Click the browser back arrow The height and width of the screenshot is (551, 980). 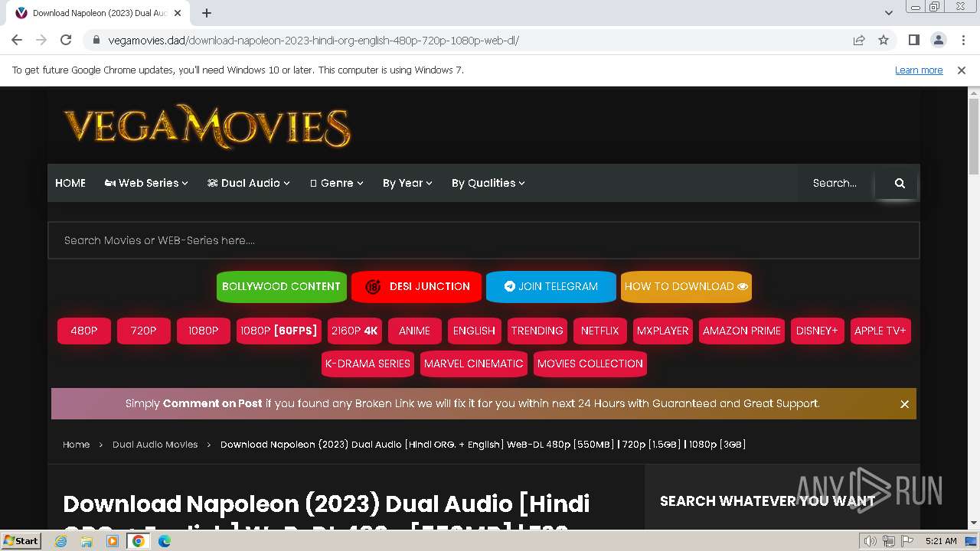tap(17, 40)
